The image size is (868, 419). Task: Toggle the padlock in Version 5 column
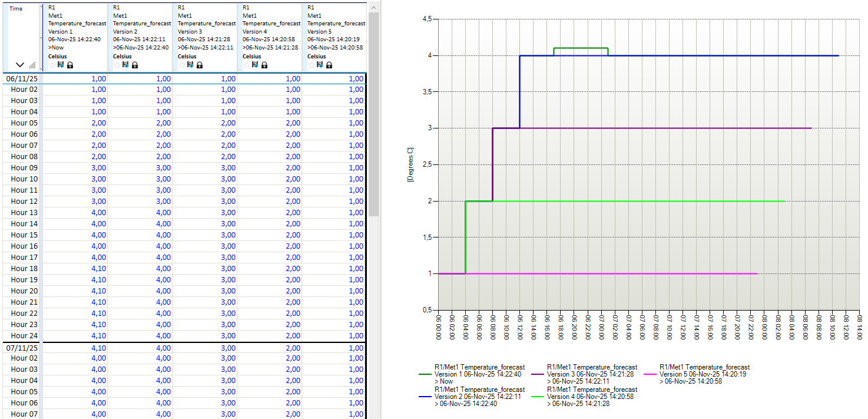pyautogui.click(x=329, y=65)
